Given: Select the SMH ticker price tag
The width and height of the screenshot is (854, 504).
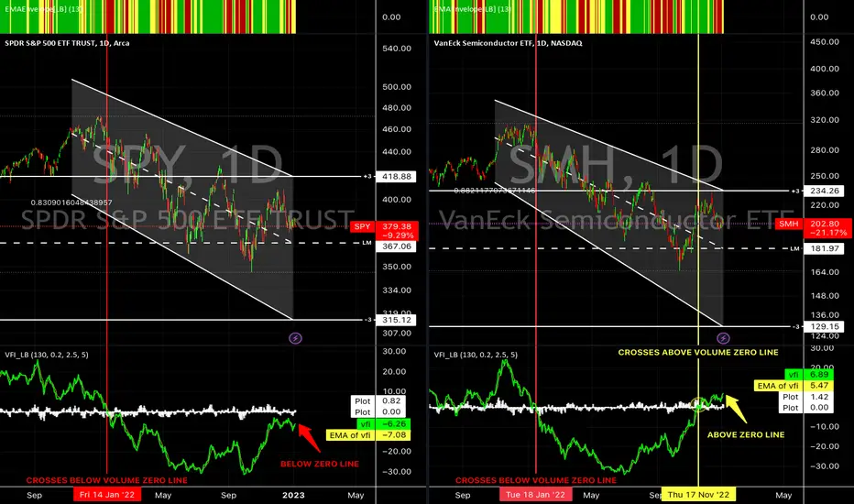Looking at the screenshot, I should (x=789, y=224).
